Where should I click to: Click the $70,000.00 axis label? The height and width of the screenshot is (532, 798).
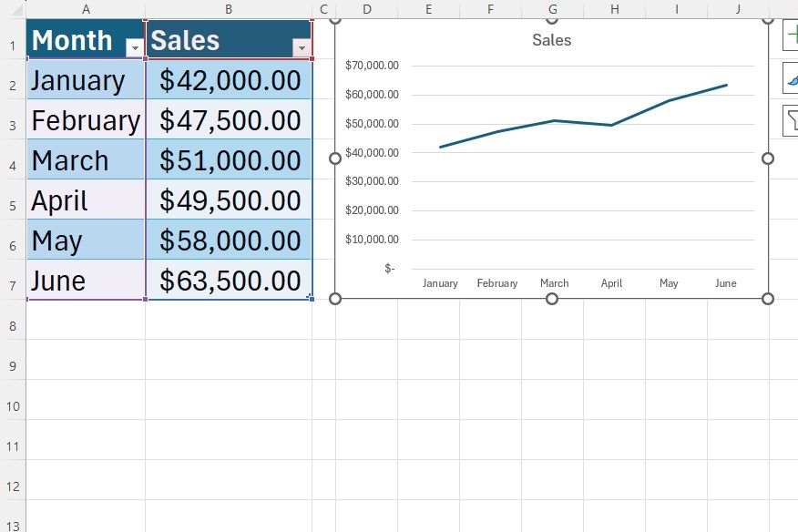(x=372, y=66)
